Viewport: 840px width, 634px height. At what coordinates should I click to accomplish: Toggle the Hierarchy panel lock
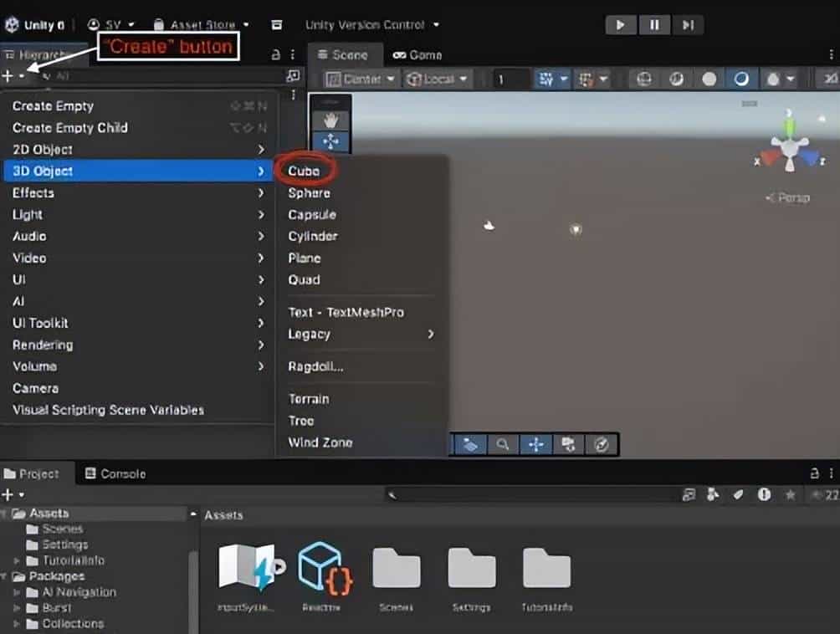click(x=275, y=55)
